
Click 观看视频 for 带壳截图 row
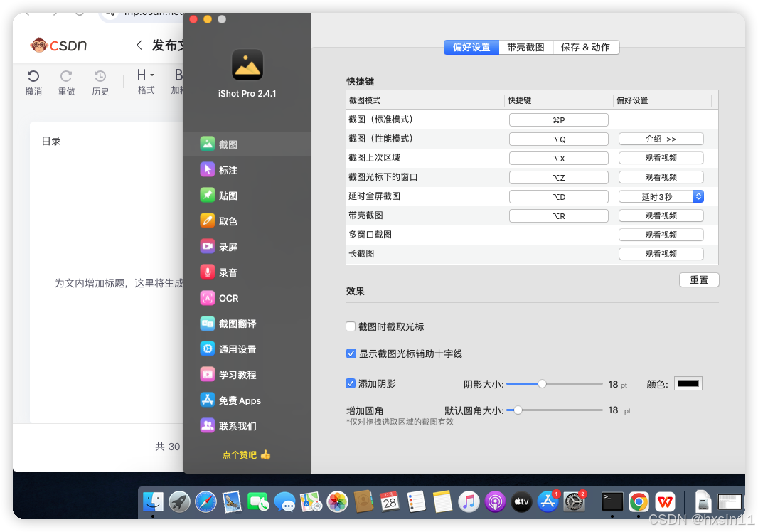pos(661,216)
